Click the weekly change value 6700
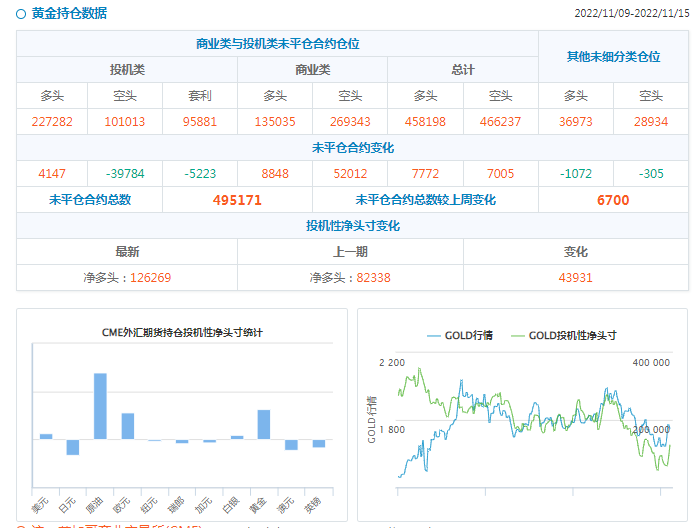The image size is (695, 528). coord(613,200)
